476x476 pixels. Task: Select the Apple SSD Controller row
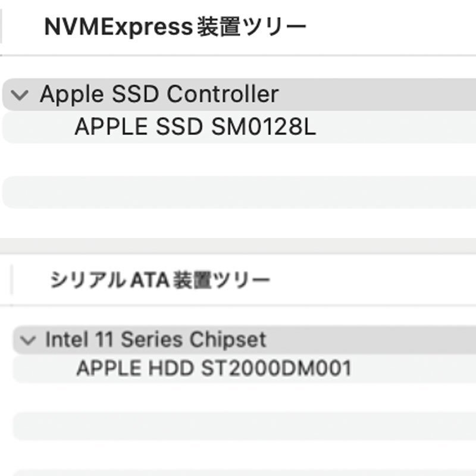tap(159, 95)
